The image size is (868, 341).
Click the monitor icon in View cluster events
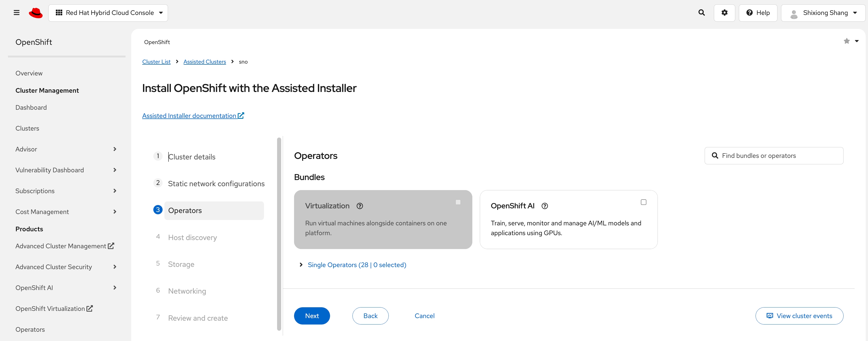pyautogui.click(x=770, y=316)
